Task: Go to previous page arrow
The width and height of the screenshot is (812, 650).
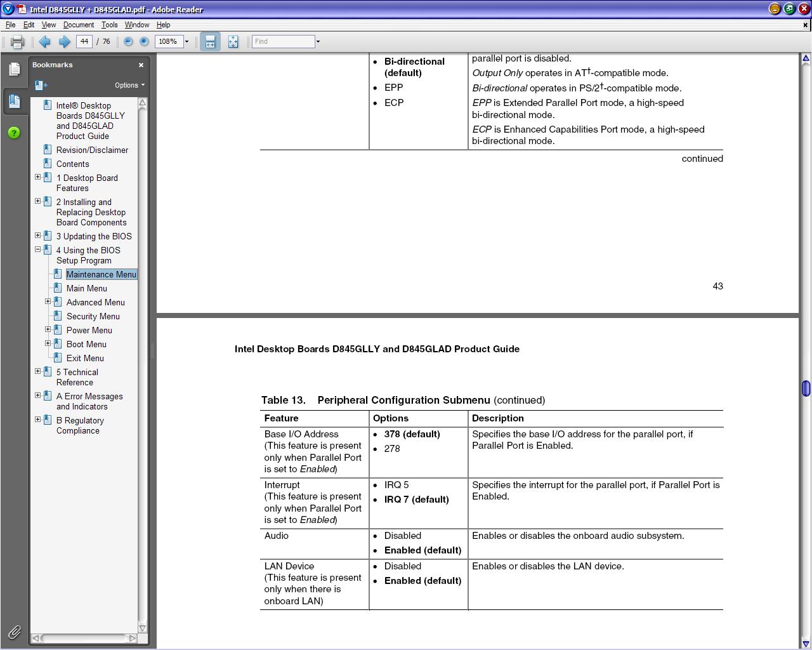Action: 44,41
